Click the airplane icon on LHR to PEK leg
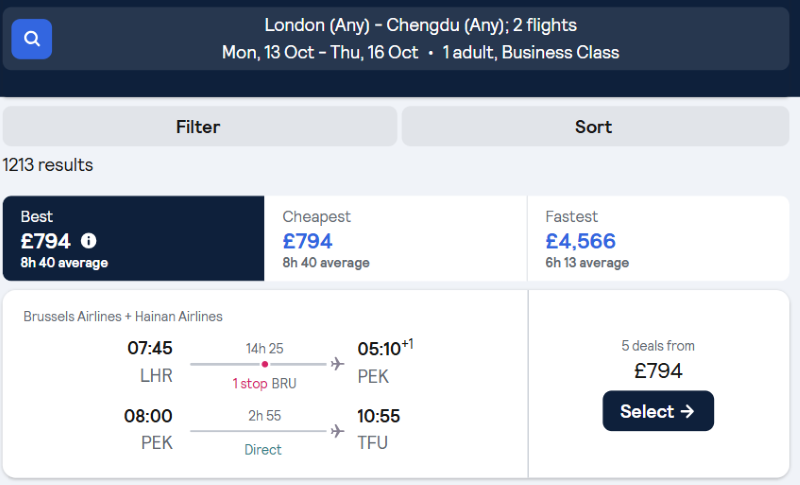The image size is (800, 485). 337,364
